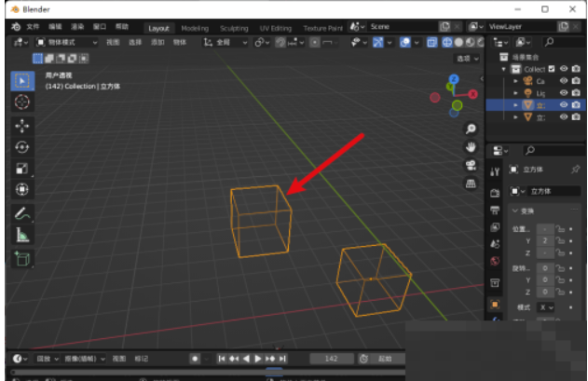Click the new scene icon
588x381 pixels.
pos(445,27)
